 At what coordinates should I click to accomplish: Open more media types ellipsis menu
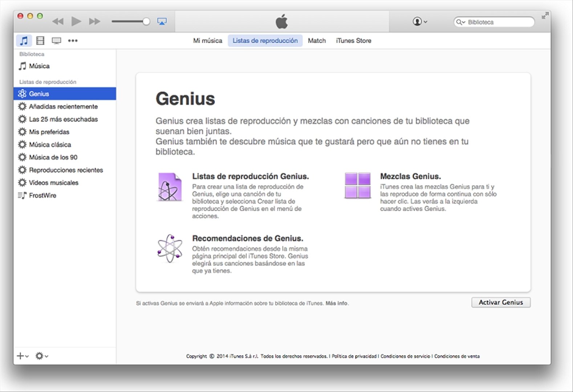coord(73,41)
